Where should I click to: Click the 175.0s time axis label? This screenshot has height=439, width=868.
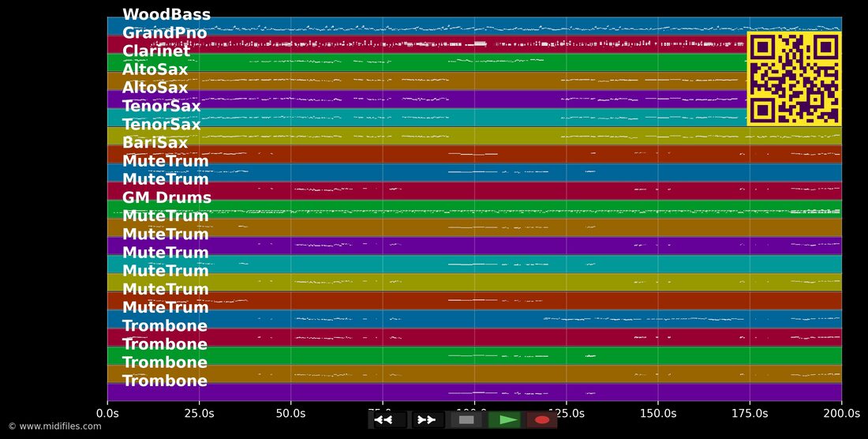(x=750, y=414)
